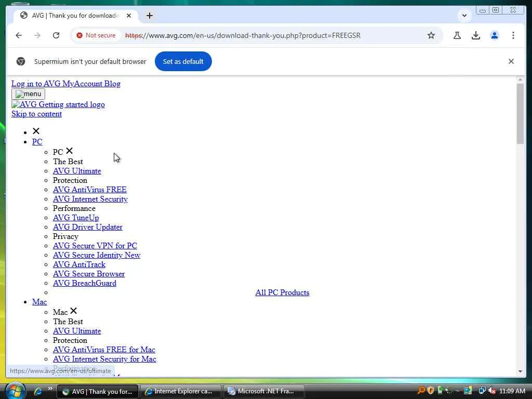Reload the current page

[x=56, y=35]
